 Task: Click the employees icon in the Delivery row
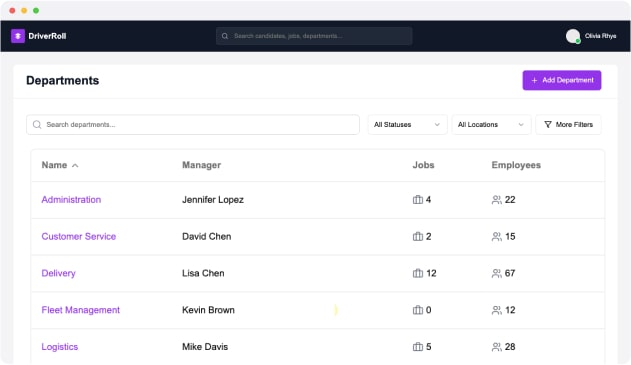[x=497, y=273]
